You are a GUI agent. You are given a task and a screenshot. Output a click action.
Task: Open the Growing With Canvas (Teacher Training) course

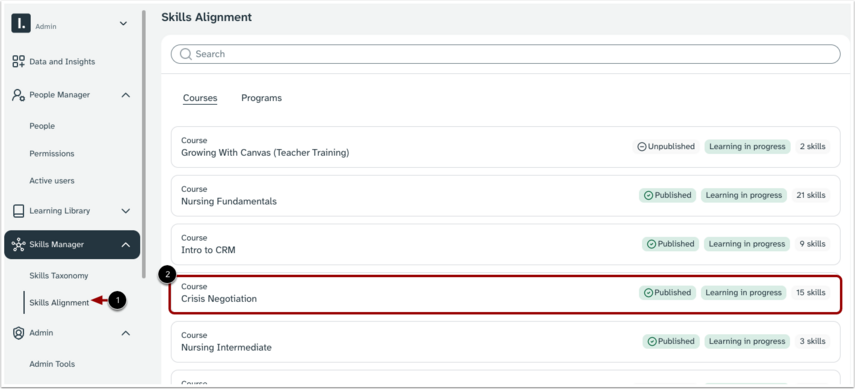coord(505,147)
